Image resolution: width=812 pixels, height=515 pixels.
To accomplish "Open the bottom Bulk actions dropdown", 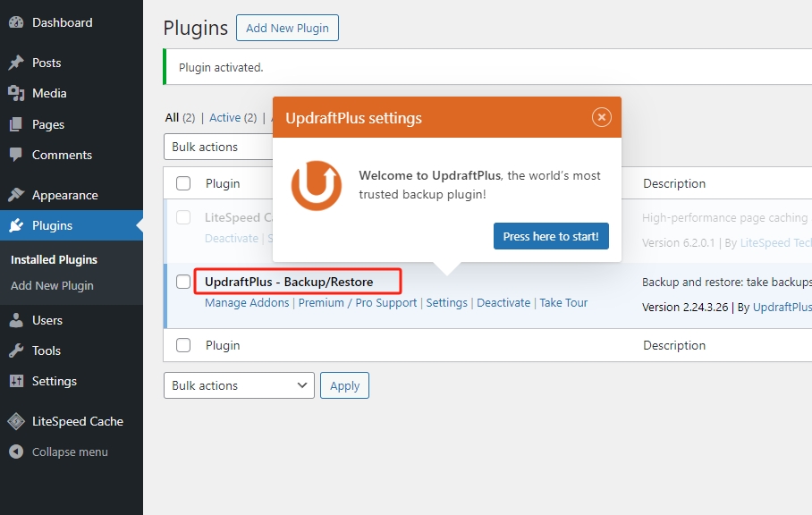I will click(x=239, y=385).
